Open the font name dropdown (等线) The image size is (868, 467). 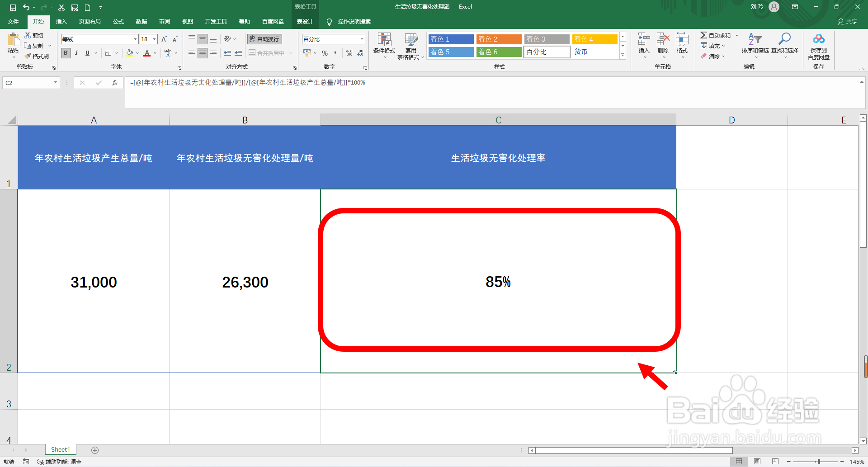click(x=135, y=39)
